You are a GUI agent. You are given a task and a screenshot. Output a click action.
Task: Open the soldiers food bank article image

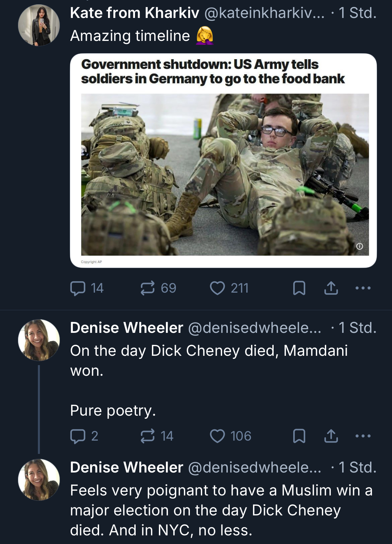(225, 174)
